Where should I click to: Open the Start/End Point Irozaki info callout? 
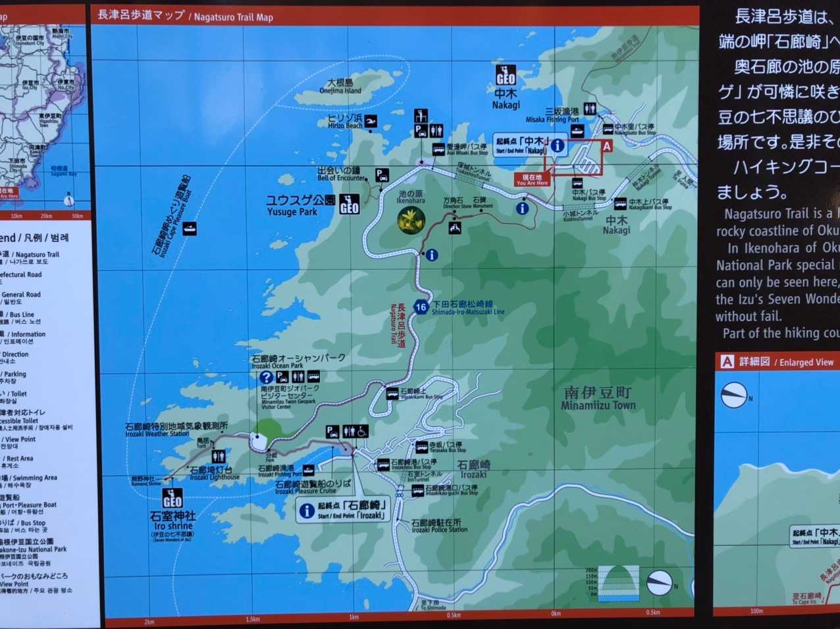coord(344,509)
